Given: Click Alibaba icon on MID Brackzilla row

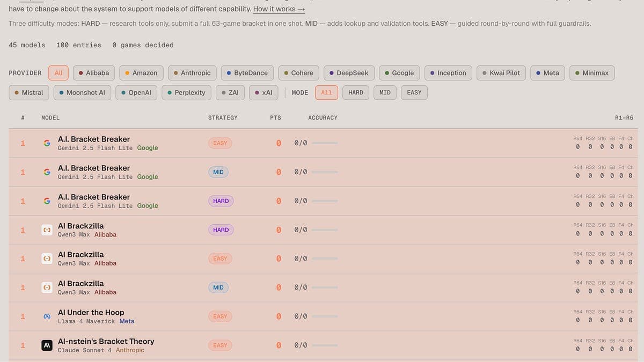Looking at the screenshot, I should click(47, 288).
